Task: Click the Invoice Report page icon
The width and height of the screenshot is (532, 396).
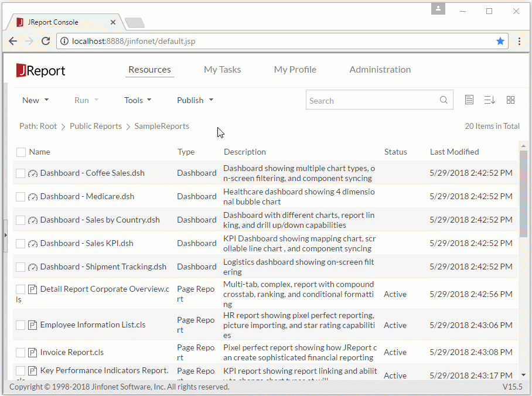Action: coord(33,353)
